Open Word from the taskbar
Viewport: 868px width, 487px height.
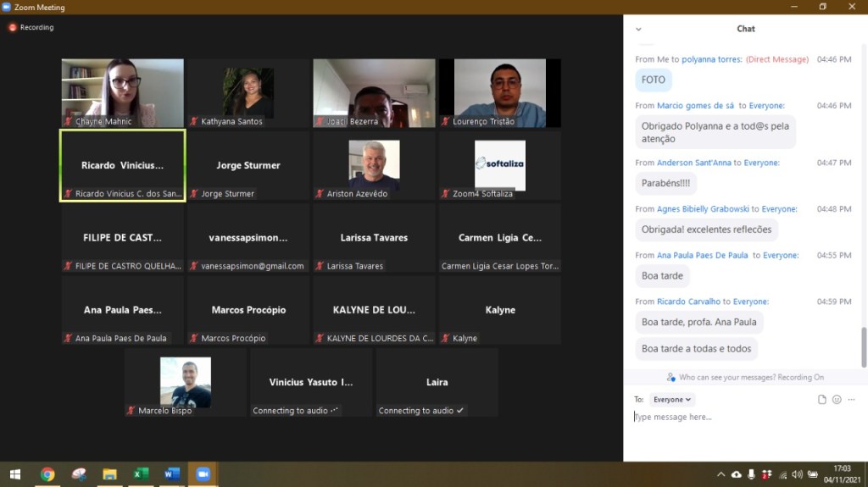[172, 474]
